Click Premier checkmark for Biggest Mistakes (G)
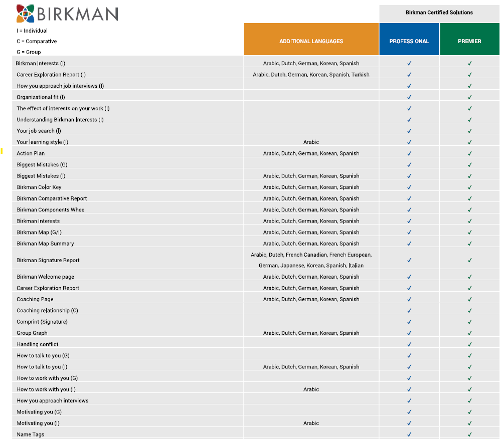Screen dimensions: 504x439 point(469,165)
